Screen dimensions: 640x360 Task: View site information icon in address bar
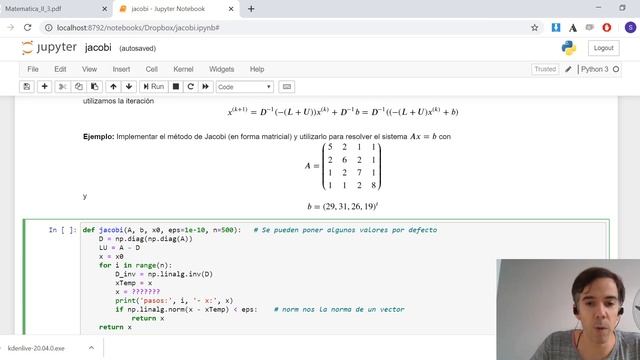(x=49, y=28)
